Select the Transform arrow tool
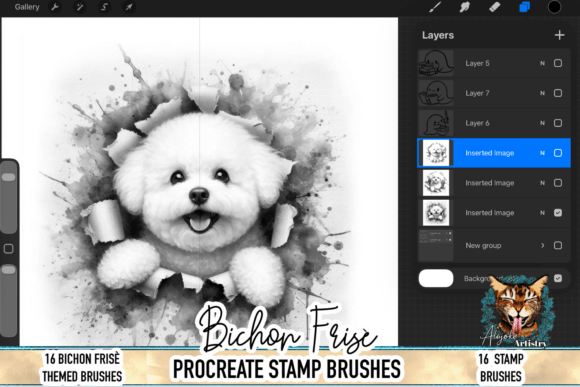This screenshot has width=580, height=387. [x=129, y=7]
